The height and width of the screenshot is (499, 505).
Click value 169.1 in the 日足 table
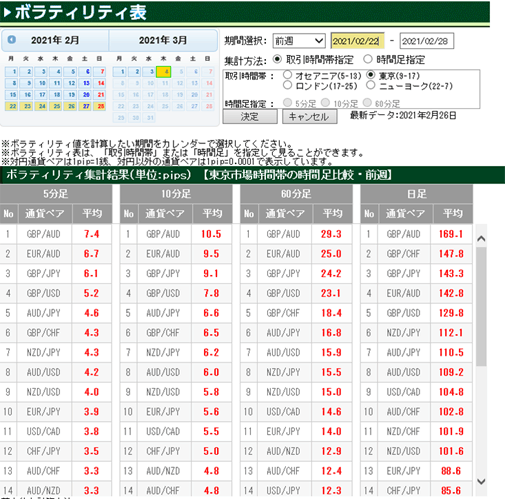tap(451, 234)
